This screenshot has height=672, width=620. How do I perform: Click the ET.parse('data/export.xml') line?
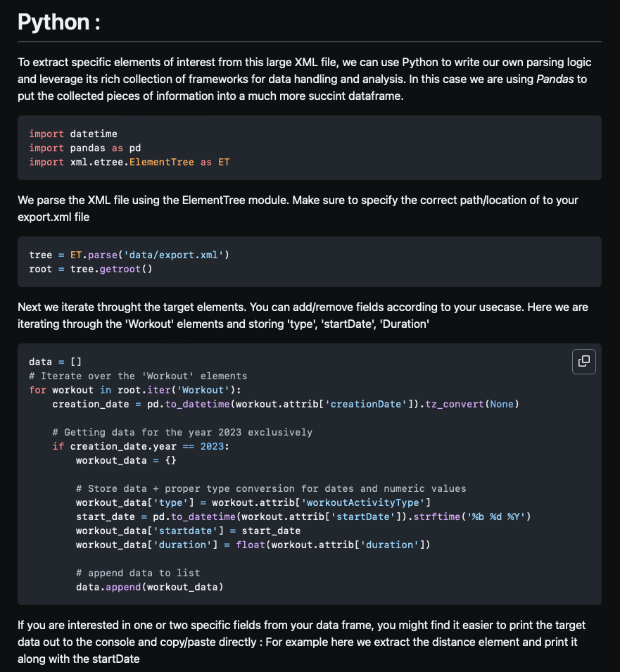[x=129, y=255]
